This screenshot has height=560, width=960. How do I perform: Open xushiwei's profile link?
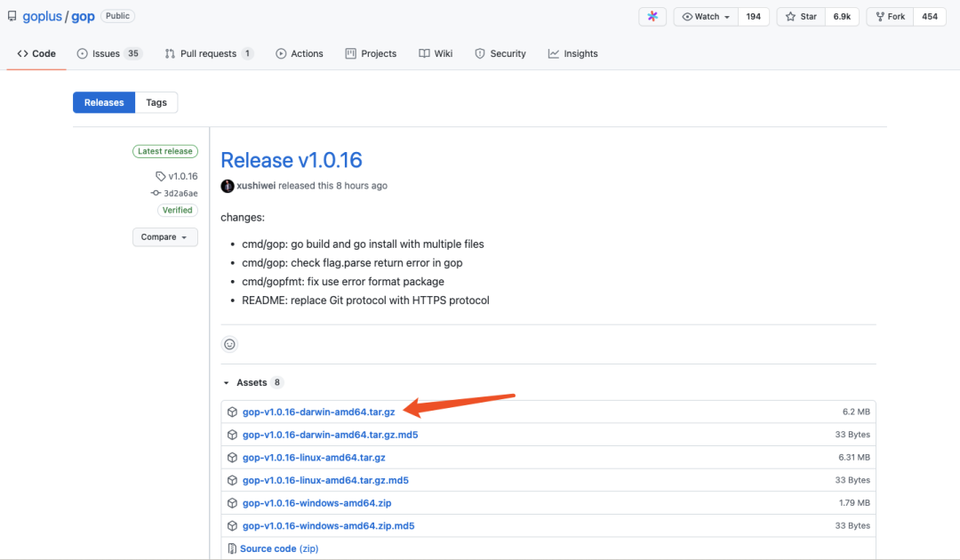coord(256,186)
